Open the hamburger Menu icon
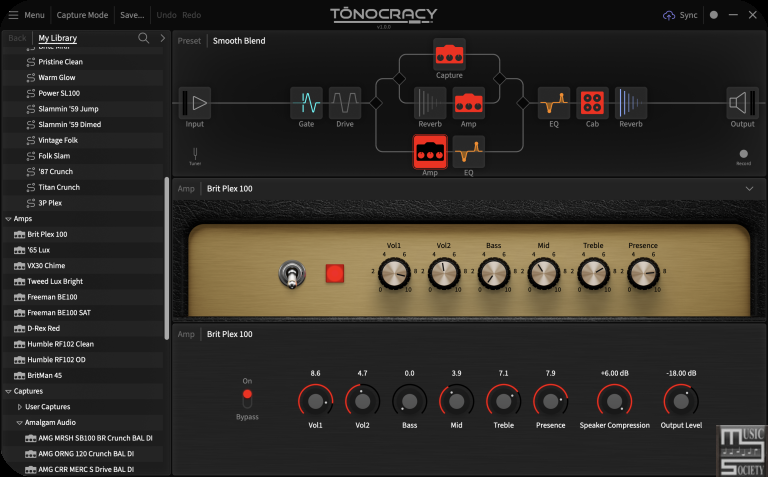 (13, 15)
